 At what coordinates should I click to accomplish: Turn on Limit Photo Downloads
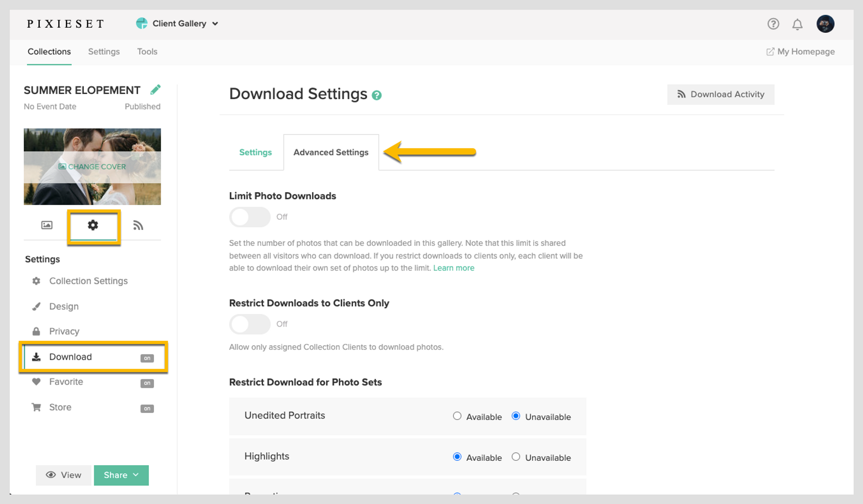click(x=249, y=217)
